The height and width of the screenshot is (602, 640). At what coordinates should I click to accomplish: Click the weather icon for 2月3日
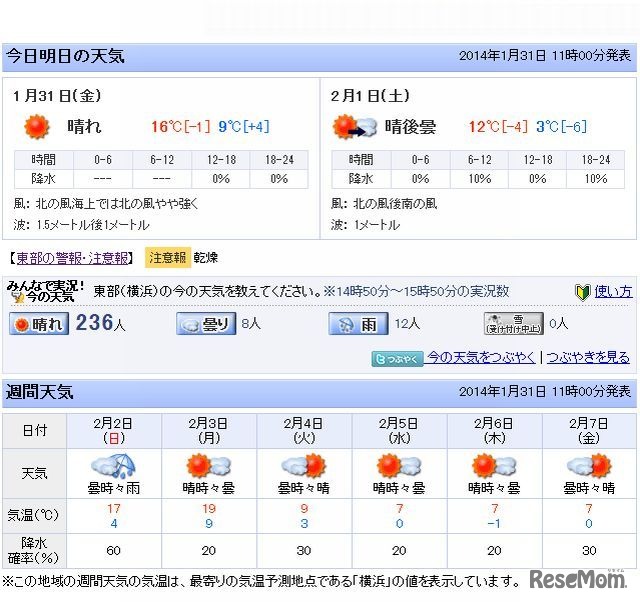(209, 465)
